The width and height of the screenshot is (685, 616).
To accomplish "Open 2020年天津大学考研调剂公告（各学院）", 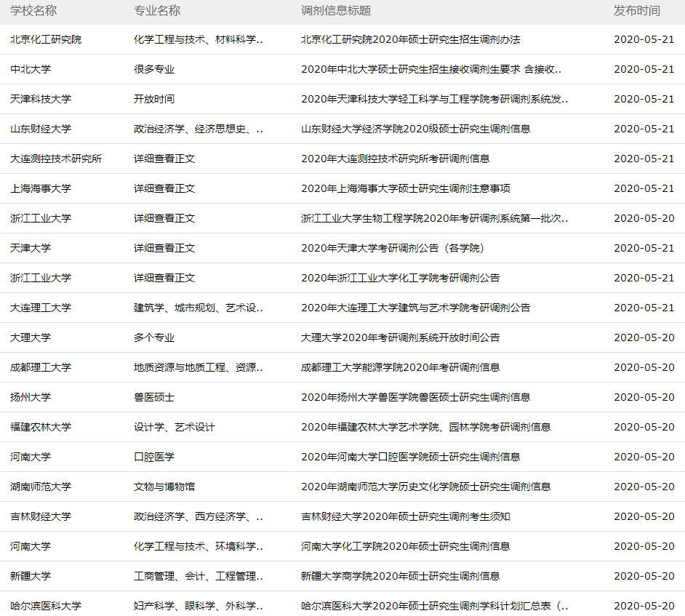I will tap(393, 248).
